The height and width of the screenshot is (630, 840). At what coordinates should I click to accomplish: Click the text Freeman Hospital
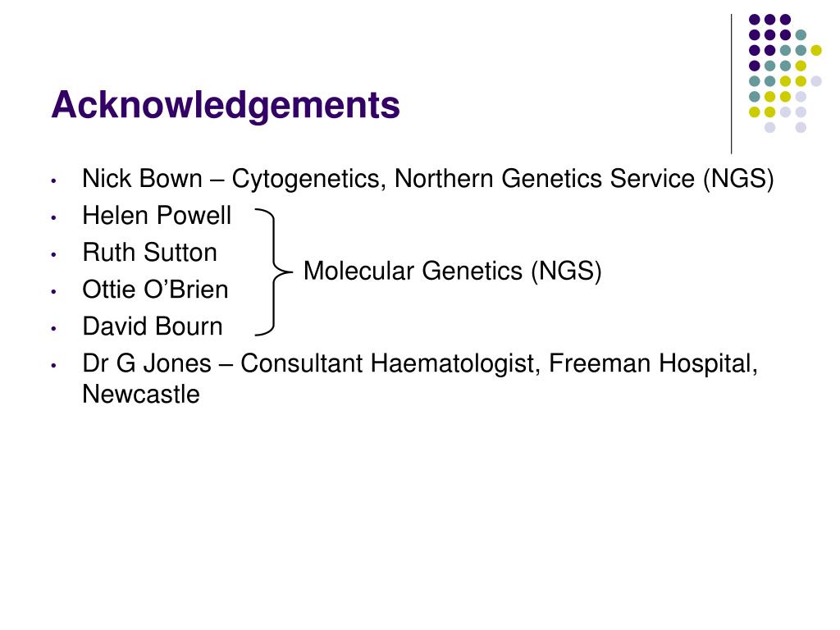click(653, 363)
